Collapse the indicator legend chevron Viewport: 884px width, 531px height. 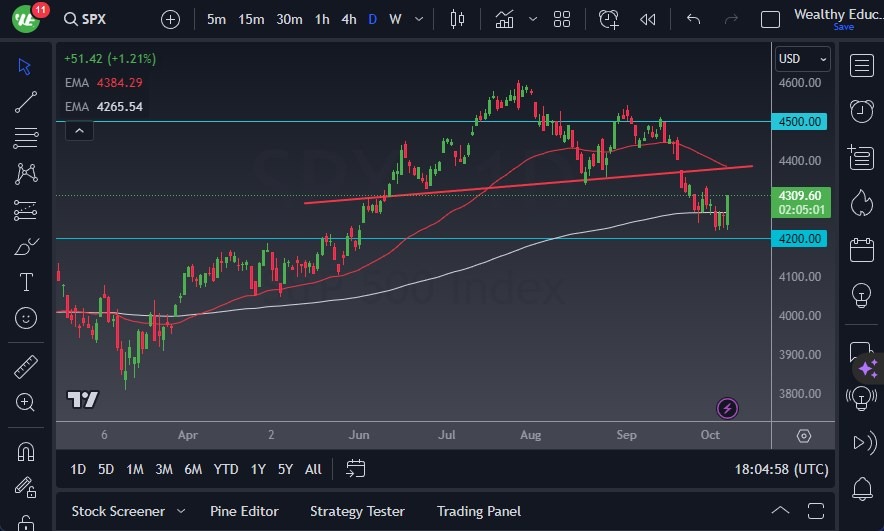79,130
